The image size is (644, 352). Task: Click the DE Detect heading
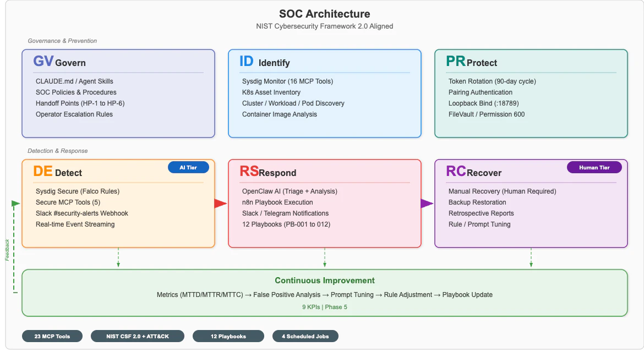[57, 172]
